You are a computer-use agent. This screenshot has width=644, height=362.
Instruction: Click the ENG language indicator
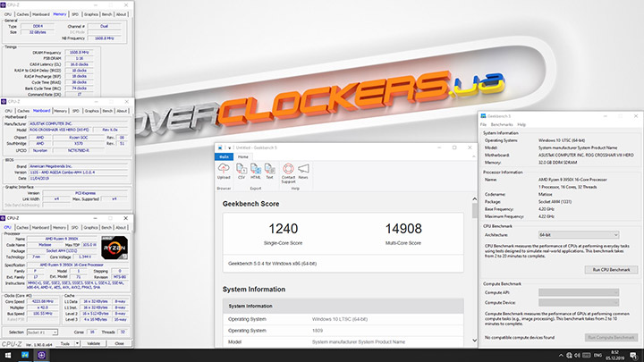597,356
